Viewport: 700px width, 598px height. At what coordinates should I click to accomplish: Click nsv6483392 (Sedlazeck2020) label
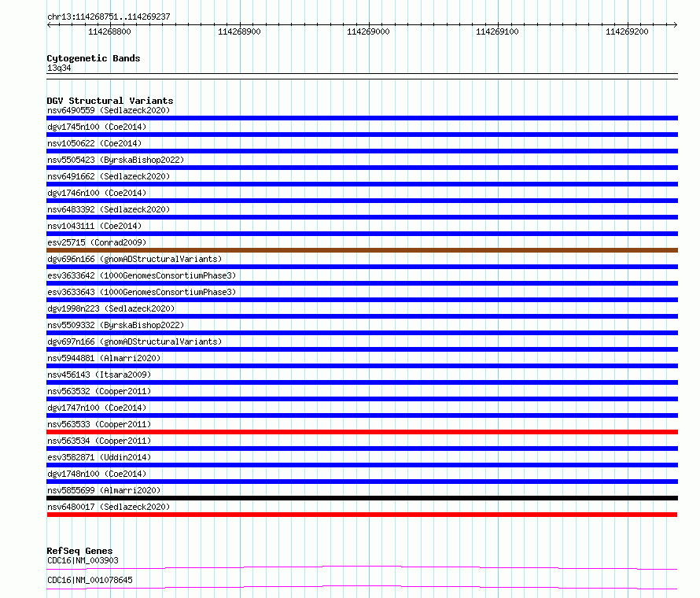pyautogui.click(x=109, y=209)
